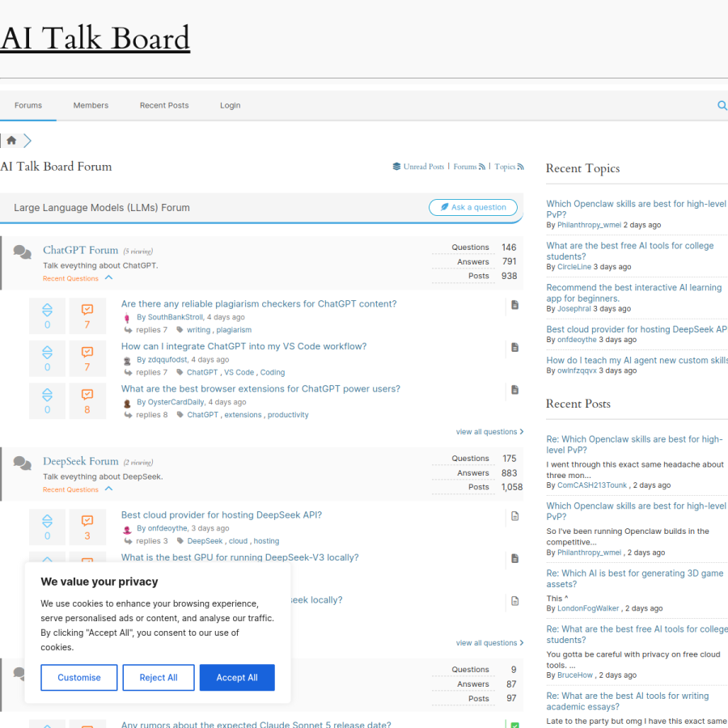
Task: Go to home breadcrumb icon
Action: pos(11,140)
